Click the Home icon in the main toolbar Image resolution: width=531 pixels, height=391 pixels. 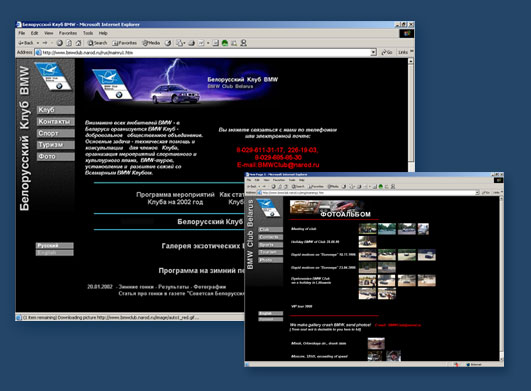(78, 43)
